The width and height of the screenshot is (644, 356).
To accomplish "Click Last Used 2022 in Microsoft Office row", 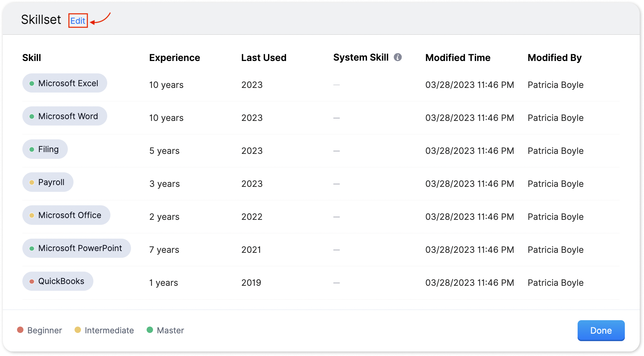I will click(x=252, y=217).
